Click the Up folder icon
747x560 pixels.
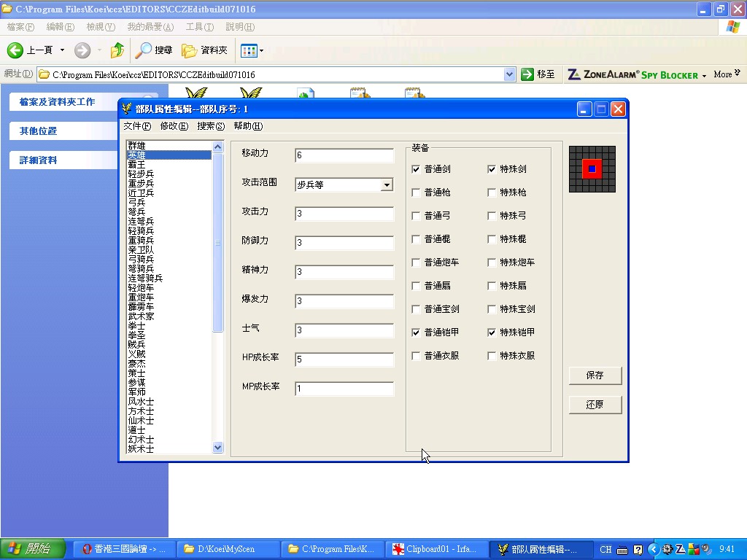(x=117, y=50)
